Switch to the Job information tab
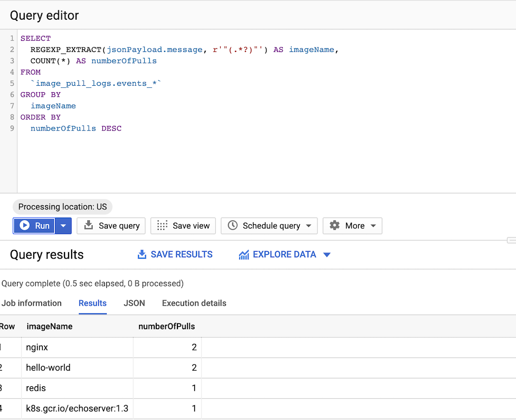 (31, 303)
